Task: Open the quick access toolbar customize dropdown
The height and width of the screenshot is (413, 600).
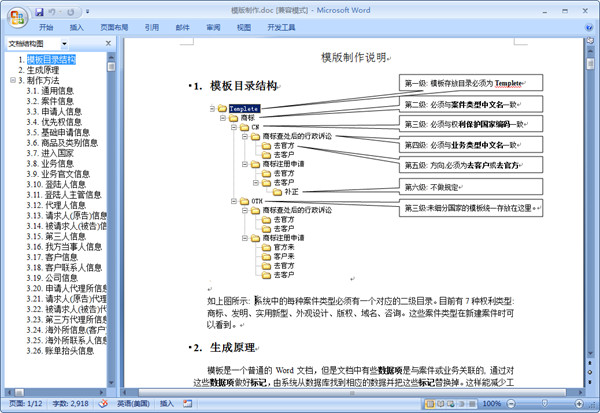Action: pyautogui.click(x=88, y=12)
